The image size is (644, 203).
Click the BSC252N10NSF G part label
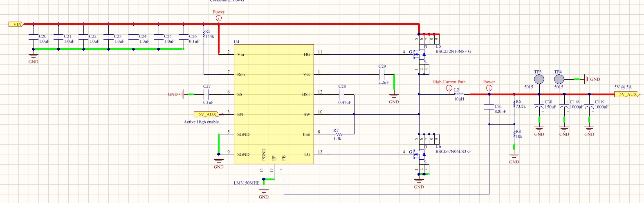point(453,51)
